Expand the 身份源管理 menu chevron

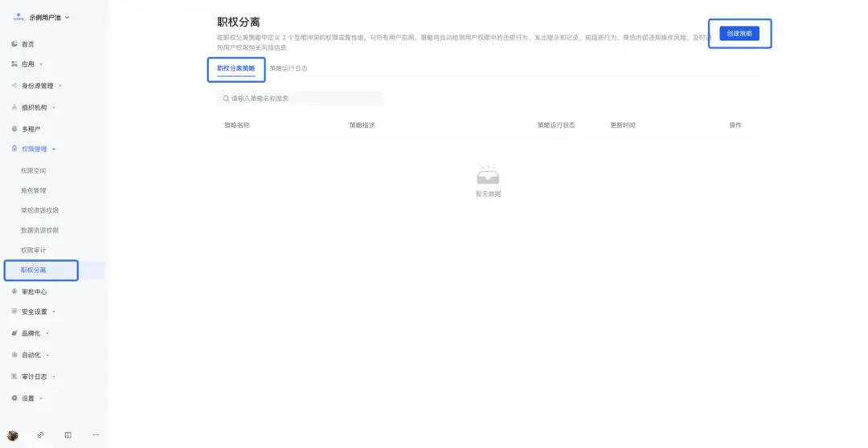(x=60, y=86)
